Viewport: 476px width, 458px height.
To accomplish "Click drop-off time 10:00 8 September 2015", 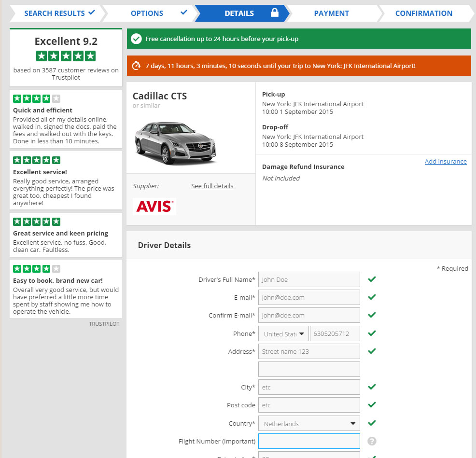I will (x=297, y=145).
